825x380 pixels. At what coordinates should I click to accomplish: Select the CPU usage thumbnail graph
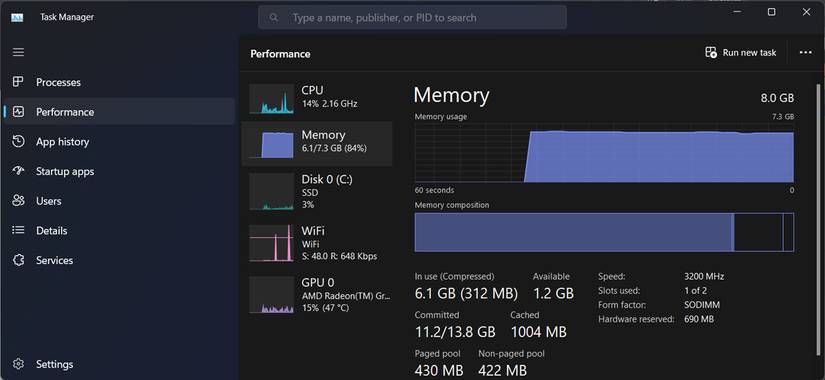271,99
